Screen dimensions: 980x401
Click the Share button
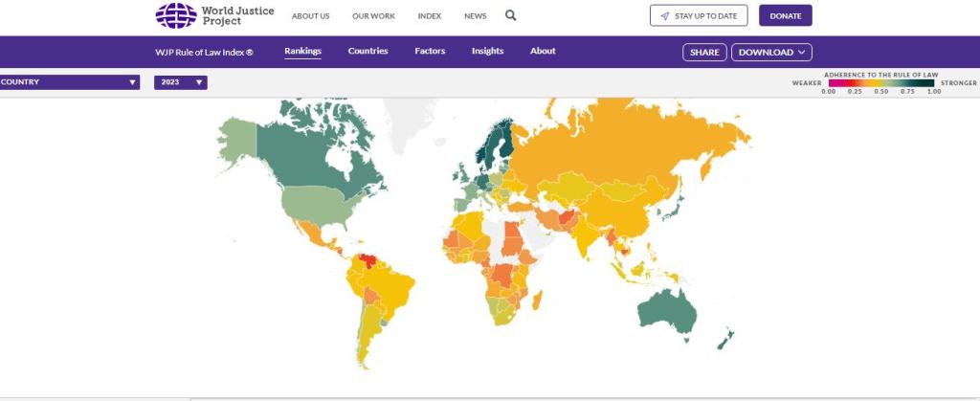(x=704, y=53)
